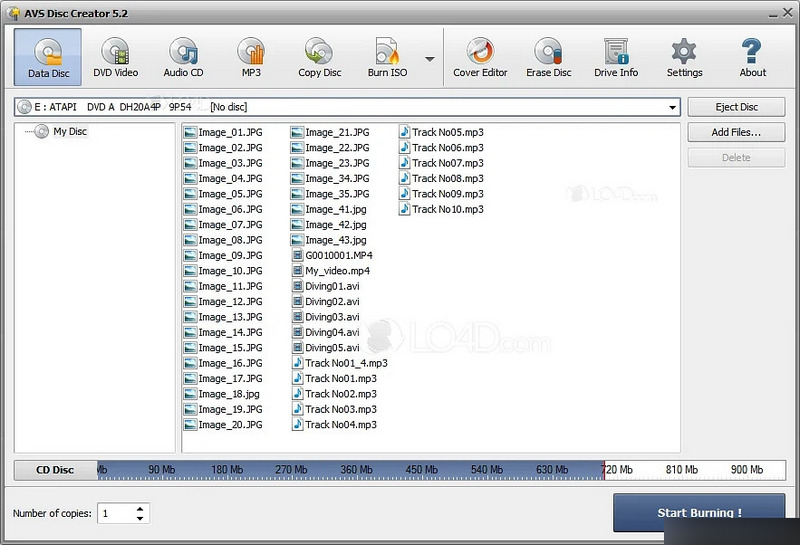The width and height of the screenshot is (800, 545).
Task: Open the Erase Disc tool
Action: pos(548,56)
